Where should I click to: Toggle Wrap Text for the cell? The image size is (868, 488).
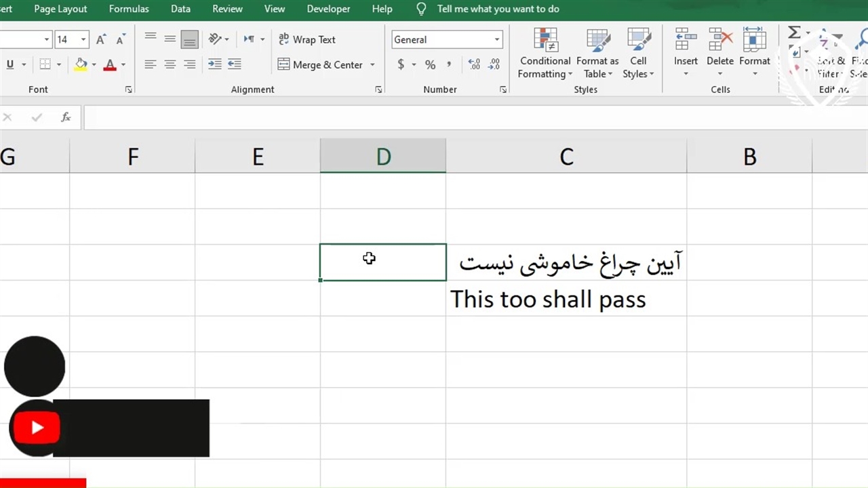coord(307,39)
